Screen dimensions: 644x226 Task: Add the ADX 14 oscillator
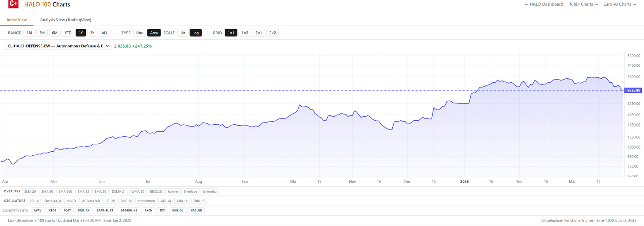point(183,201)
